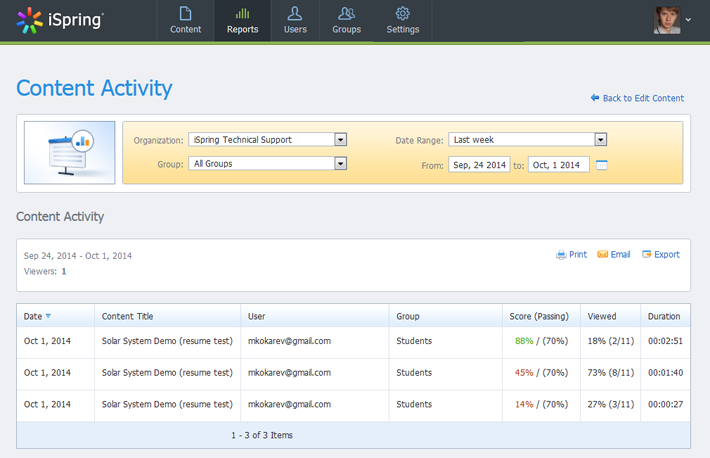Click the To date field
Image resolution: width=710 pixels, height=458 pixels.
(559, 165)
